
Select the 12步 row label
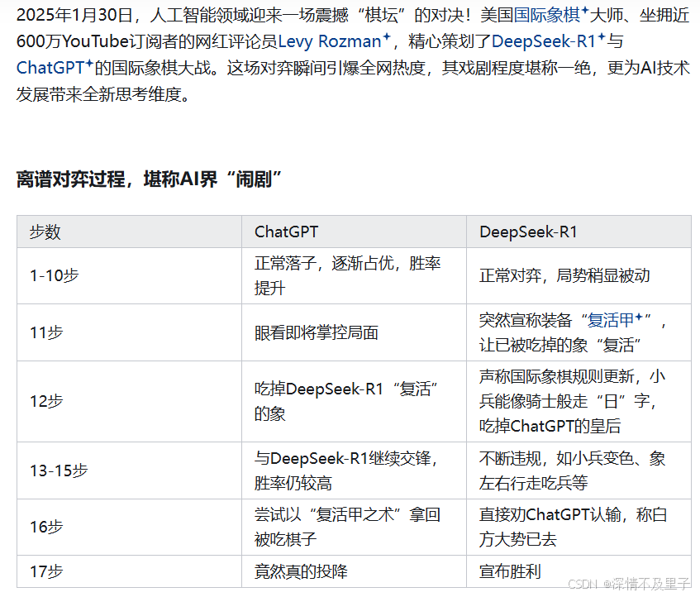tap(46, 401)
